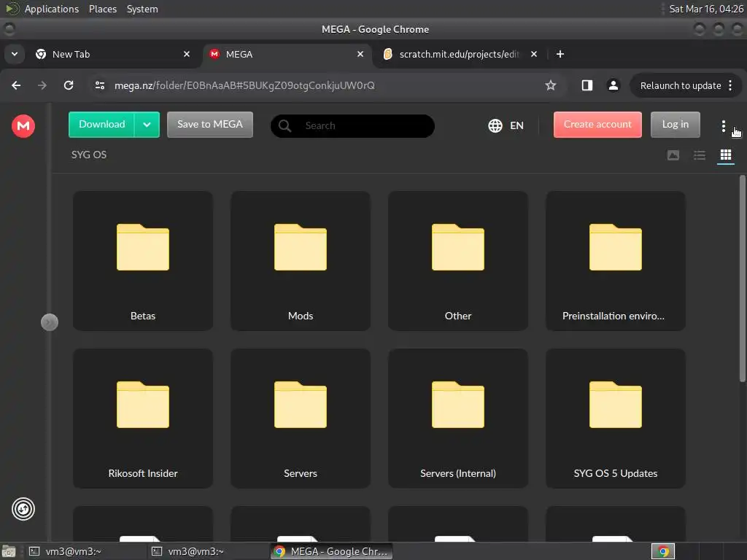Click the Log in button
Image resolution: width=747 pixels, height=560 pixels.
[x=675, y=125]
